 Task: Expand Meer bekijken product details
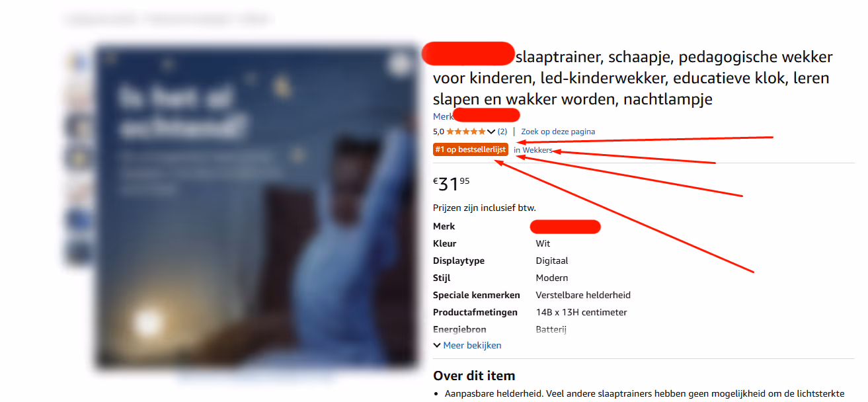pyautogui.click(x=467, y=345)
